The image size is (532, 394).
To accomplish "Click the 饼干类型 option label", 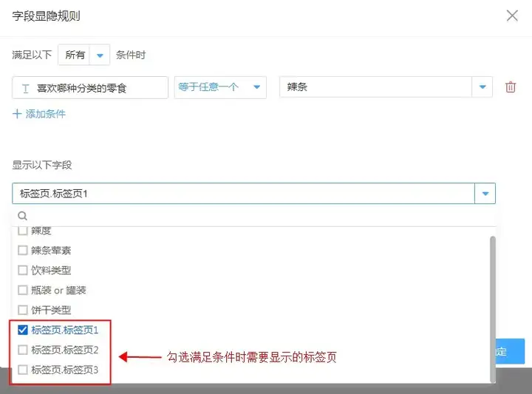I will click(x=51, y=310).
